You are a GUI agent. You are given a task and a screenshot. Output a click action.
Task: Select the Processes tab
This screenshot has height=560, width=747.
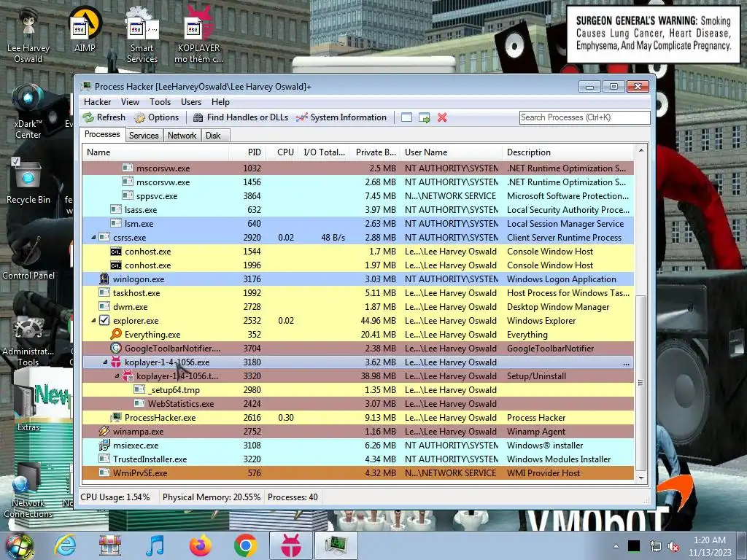[x=102, y=134]
